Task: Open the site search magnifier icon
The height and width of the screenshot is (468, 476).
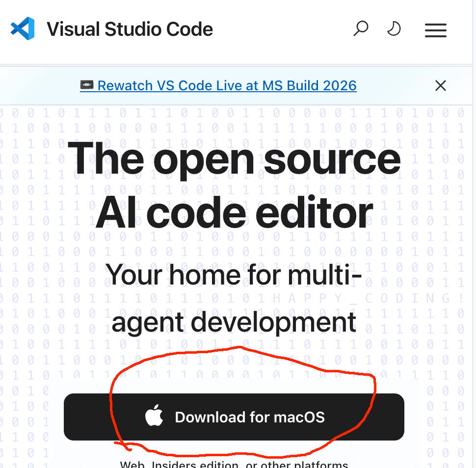Action: click(361, 28)
